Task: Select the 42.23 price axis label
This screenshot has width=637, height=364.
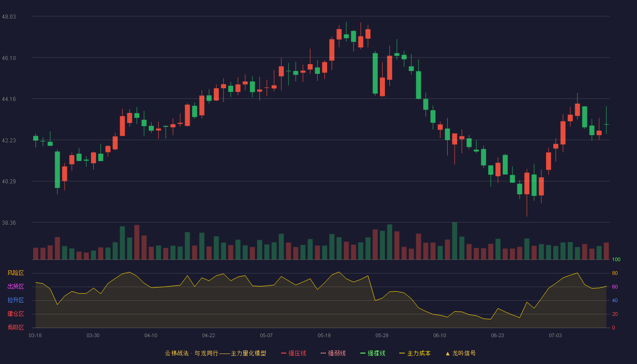Action: click(9, 140)
